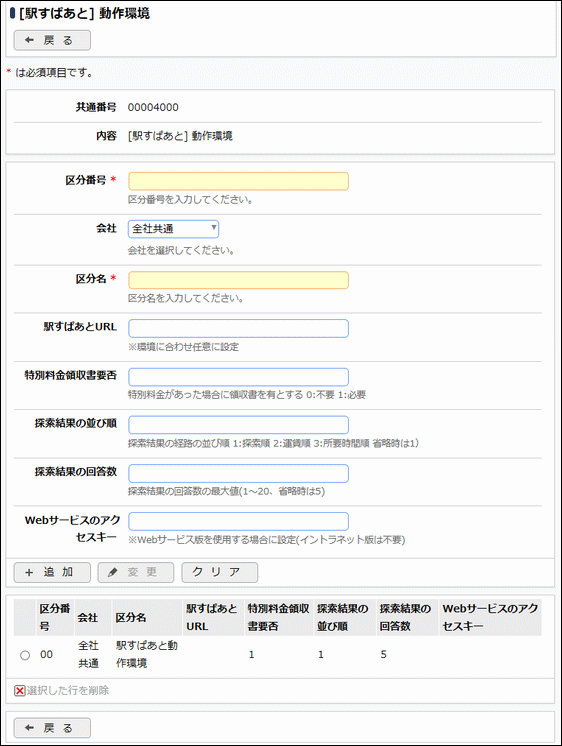Click 選択した行を削除 link
This screenshot has height=746, width=562.
pos(68,690)
